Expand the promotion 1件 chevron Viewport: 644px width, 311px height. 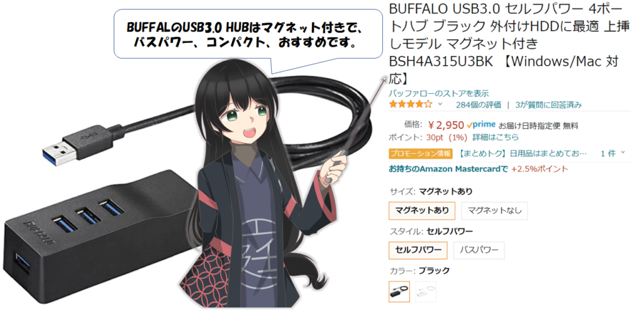pos(623,152)
